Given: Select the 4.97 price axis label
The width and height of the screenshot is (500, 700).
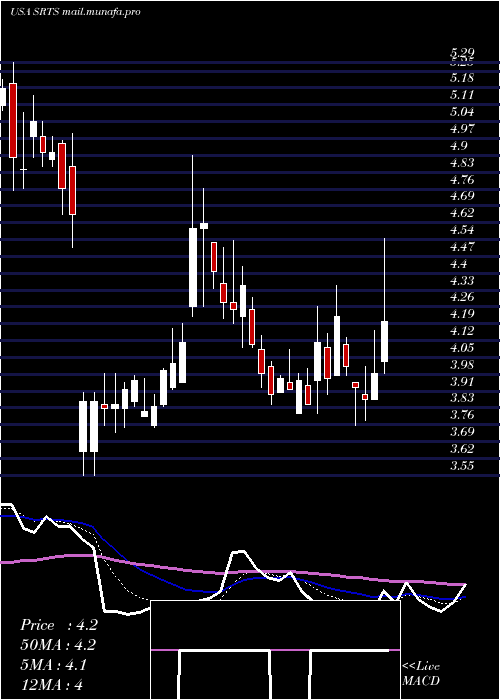Looking at the screenshot, I should click(462, 129).
